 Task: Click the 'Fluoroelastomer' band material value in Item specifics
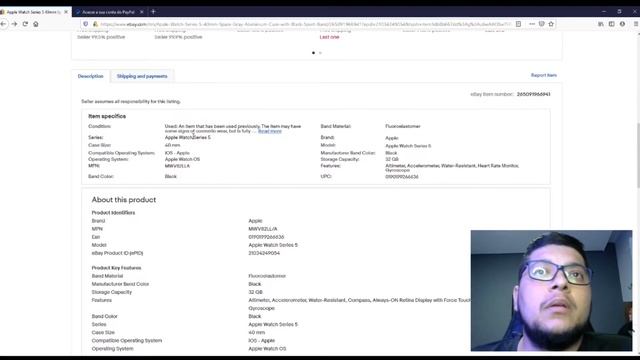pyautogui.click(x=403, y=127)
